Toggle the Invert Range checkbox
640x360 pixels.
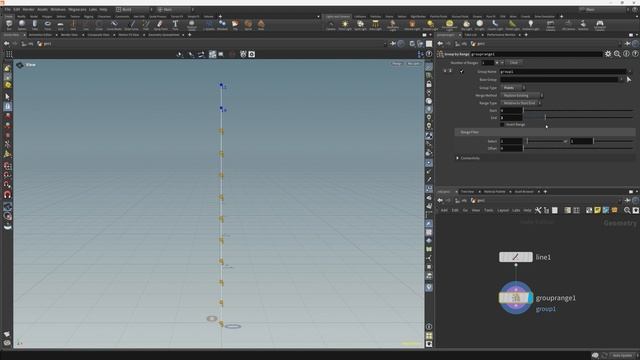[502, 124]
